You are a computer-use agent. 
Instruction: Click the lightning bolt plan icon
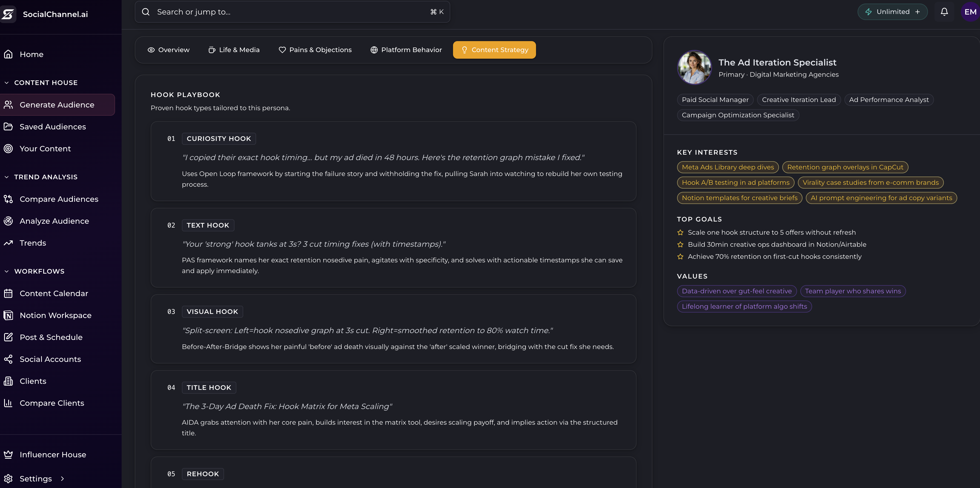pos(869,12)
